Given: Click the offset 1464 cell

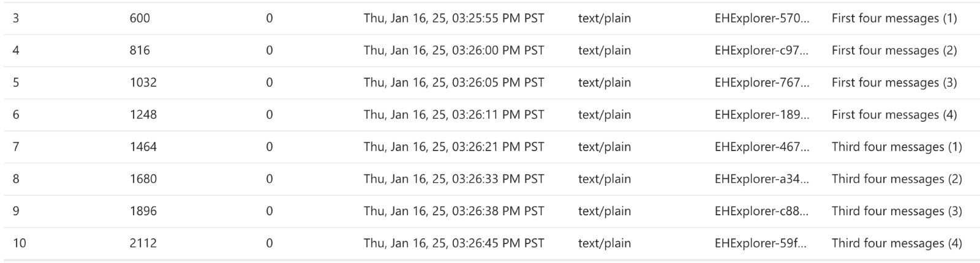Looking at the screenshot, I should click(x=143, y=147).
